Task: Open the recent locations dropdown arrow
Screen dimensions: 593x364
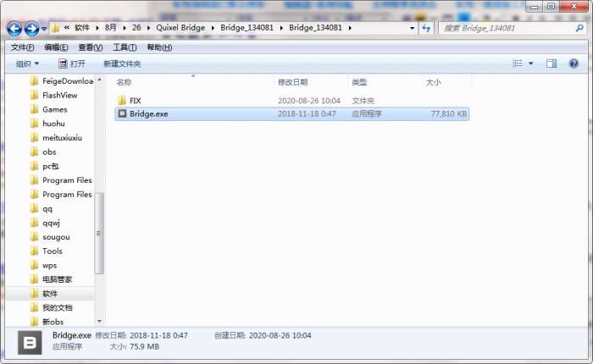Action: click(x=44, y=29)
